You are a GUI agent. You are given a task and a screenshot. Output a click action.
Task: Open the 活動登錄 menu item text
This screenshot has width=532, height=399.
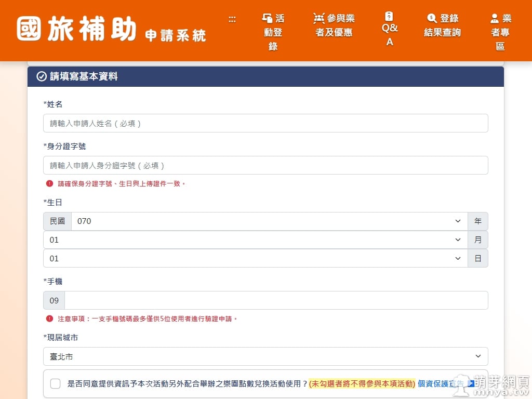click(x=273, y=32)
